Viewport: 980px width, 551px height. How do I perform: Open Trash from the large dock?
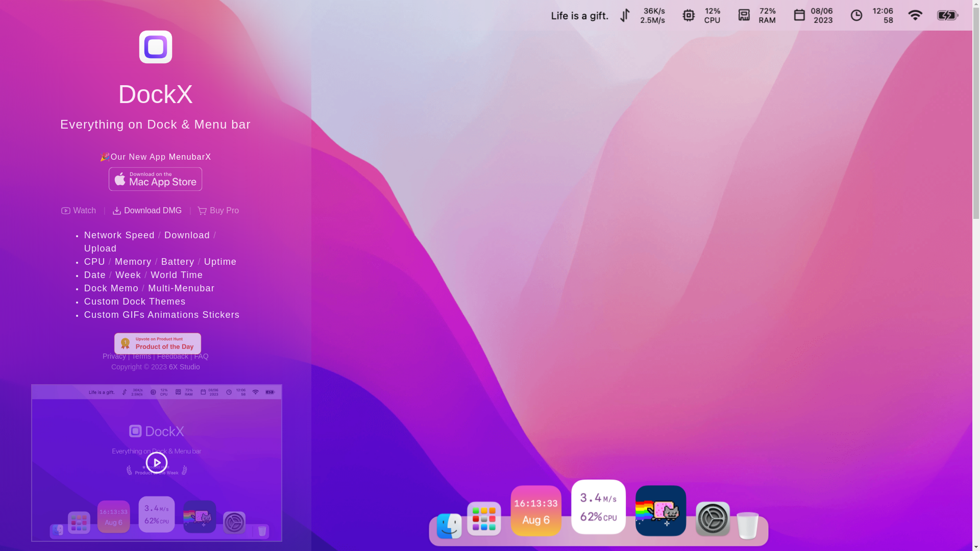coord(748,525)
